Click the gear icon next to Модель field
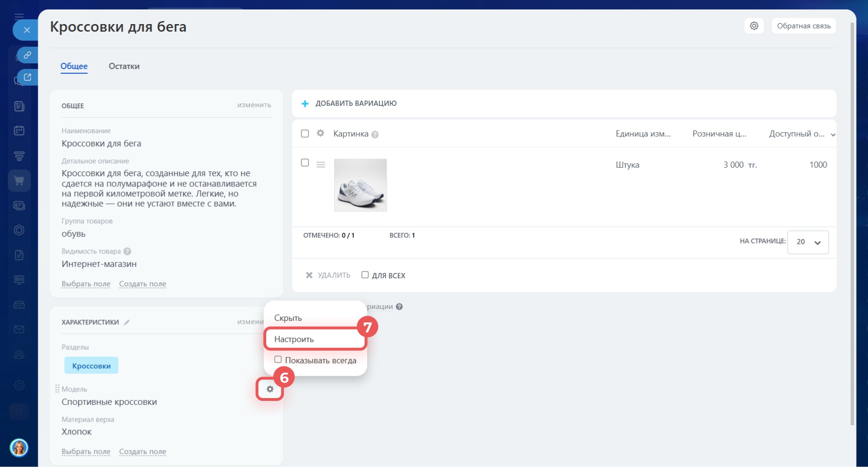 270,389
